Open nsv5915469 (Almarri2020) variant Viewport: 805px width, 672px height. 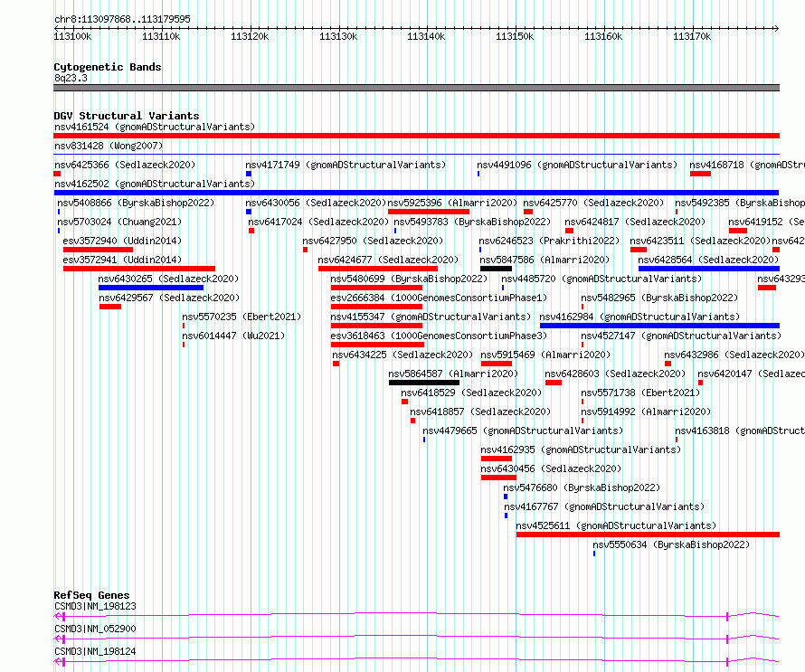[x=545, y=355]
